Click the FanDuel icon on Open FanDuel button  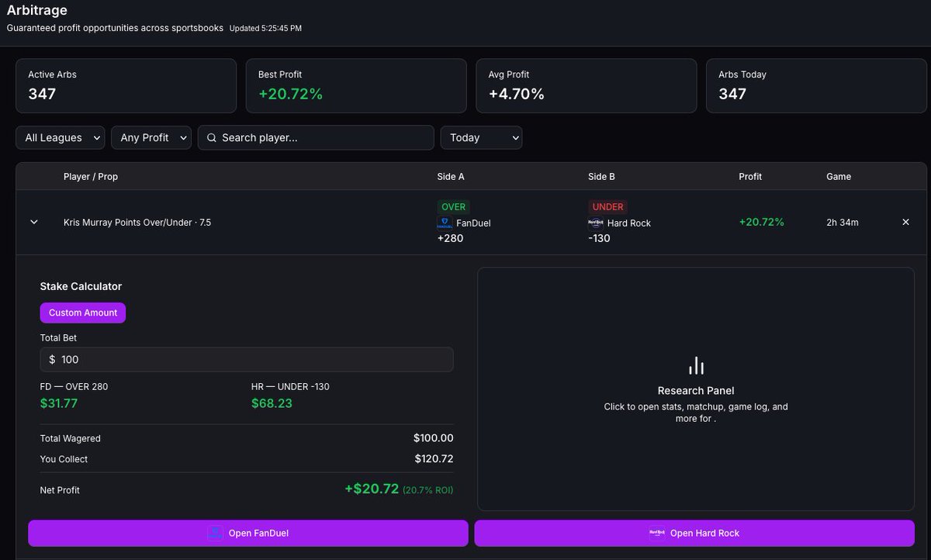(x=215, y=533)
